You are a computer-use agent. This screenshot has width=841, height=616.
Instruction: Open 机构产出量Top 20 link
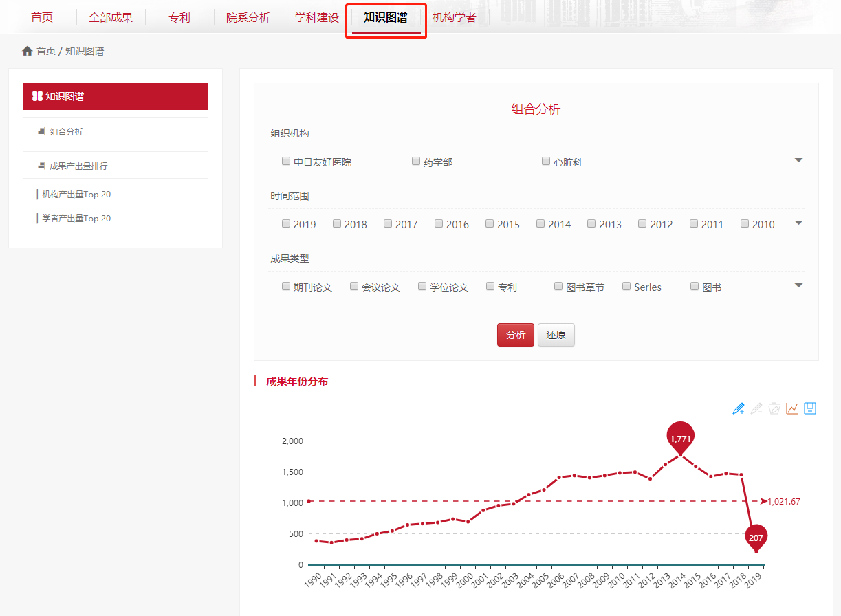click(76, 195)
